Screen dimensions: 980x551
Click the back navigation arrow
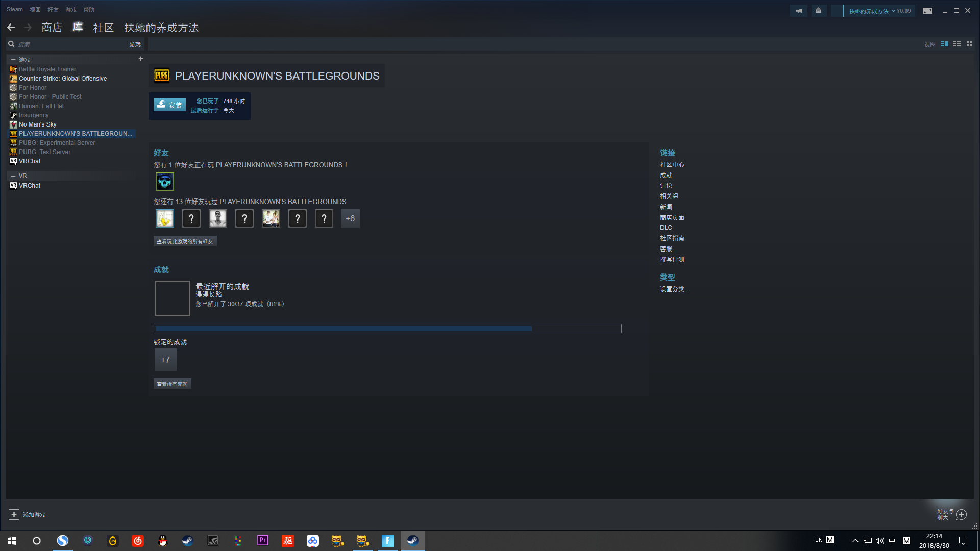pyautogui.click(x=11, y=28)
